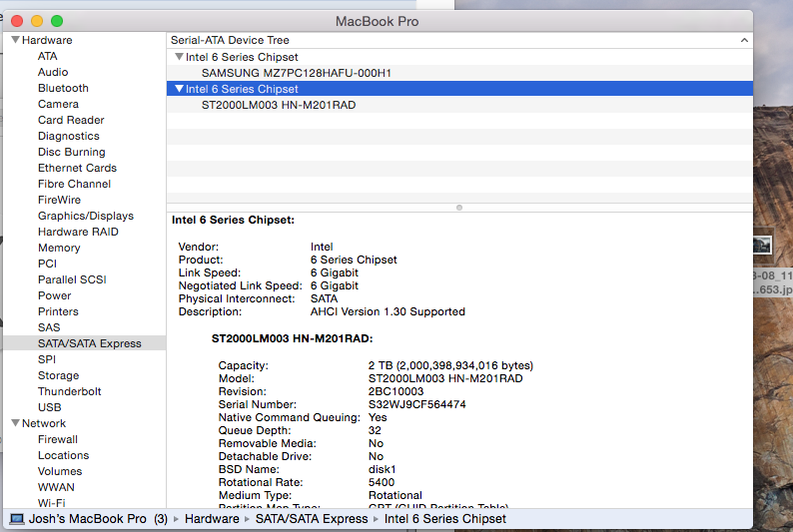Select Disc Burning in the sidebar
The image size is (793, 532).
[x=71, y=152]
